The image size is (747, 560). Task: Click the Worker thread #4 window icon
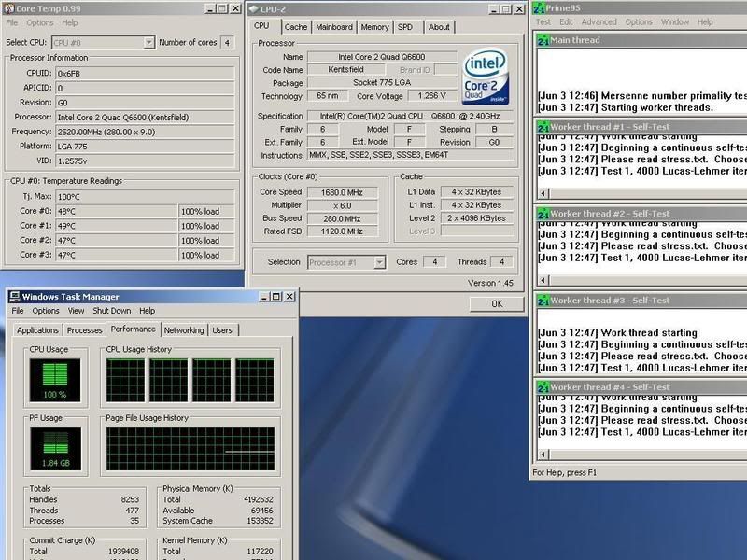pos(543,387)
